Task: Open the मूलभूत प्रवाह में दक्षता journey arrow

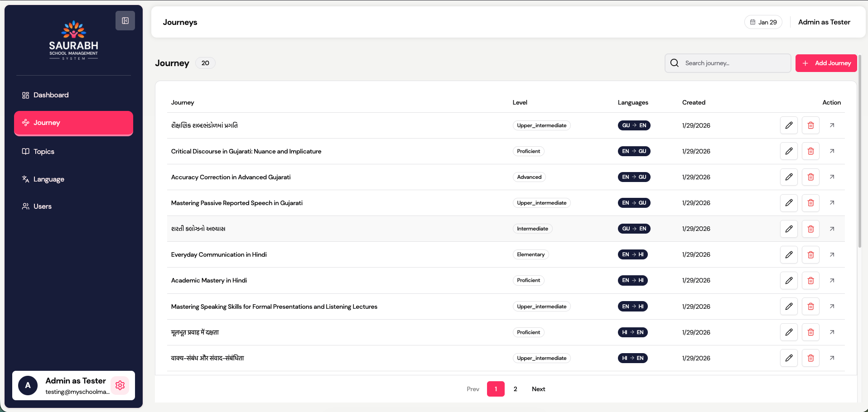Action: (832, 332)
